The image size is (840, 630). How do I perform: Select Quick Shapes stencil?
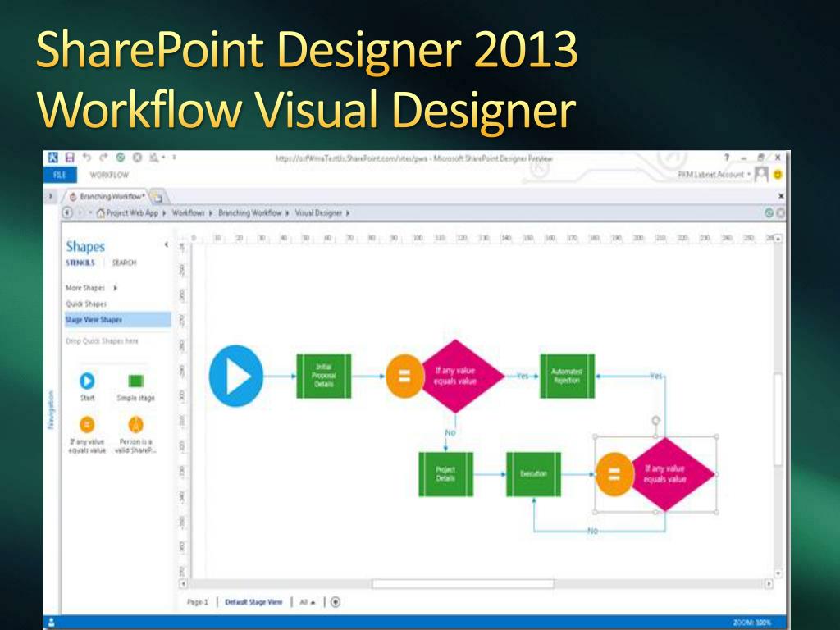86,304
